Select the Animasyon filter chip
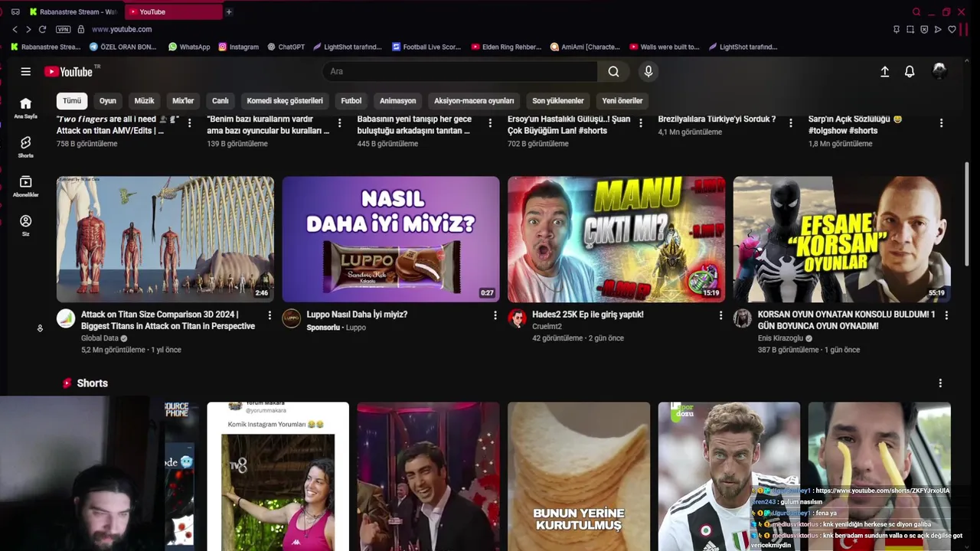 398,100
